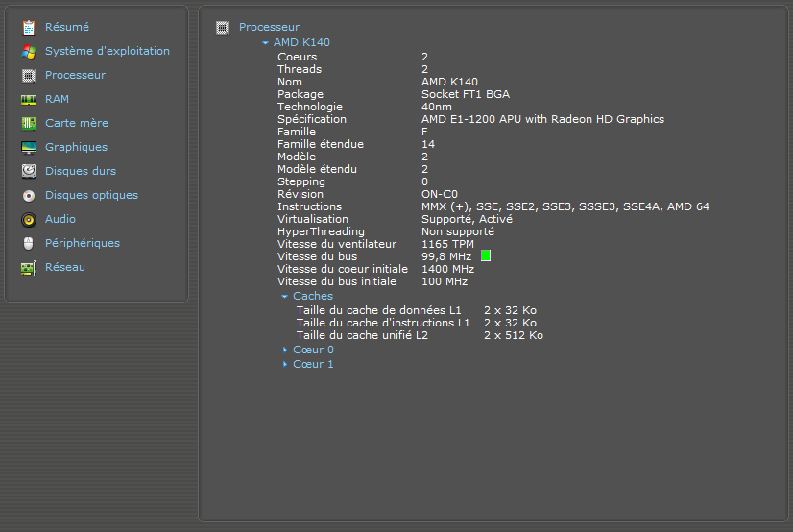Click the chip icon beside the Processeur heading

pyautogui.click(x=223, y=27)
